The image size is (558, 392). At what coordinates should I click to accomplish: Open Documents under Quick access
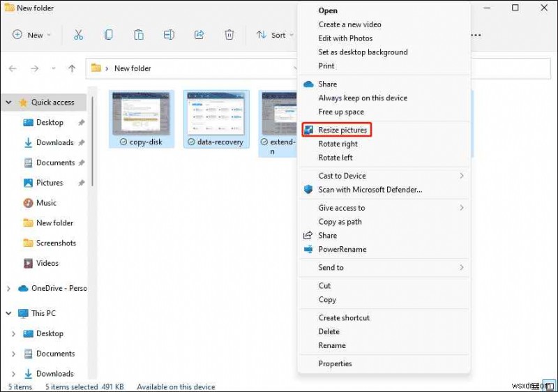tap(56, 163)
